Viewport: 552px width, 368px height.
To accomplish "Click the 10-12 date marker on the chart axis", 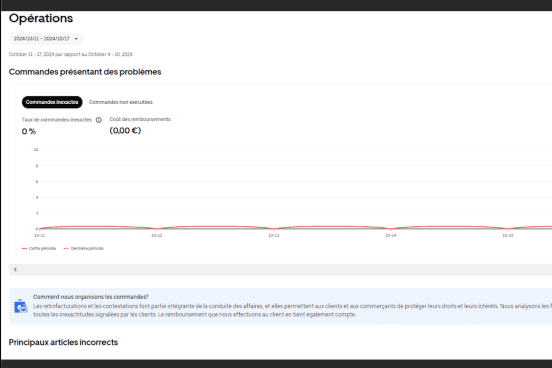I will (157, 235).
